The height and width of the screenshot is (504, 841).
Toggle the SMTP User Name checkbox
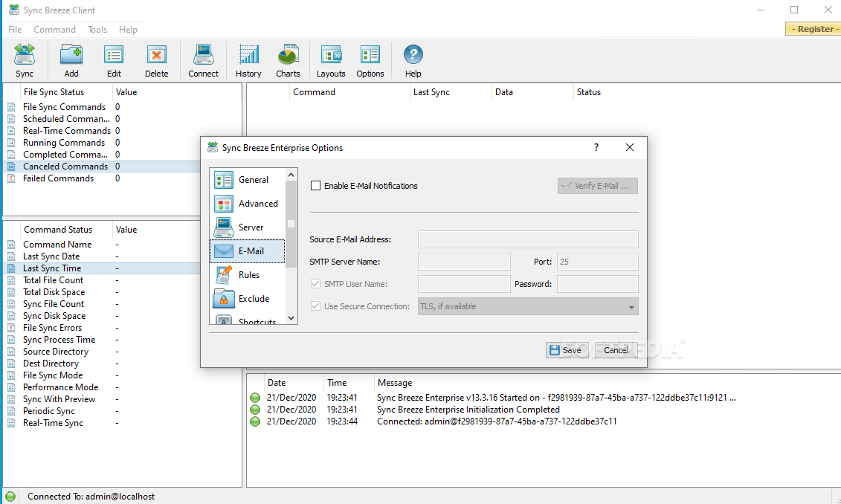[x=316, y=284]
